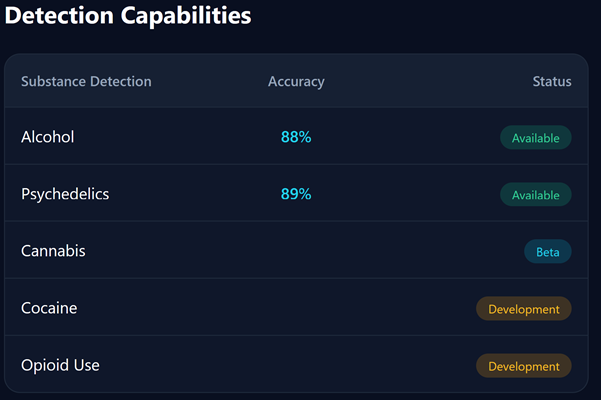Screen dimensions: 601x400
Task: Click the Accuracy column header
Action: (296, 81)
